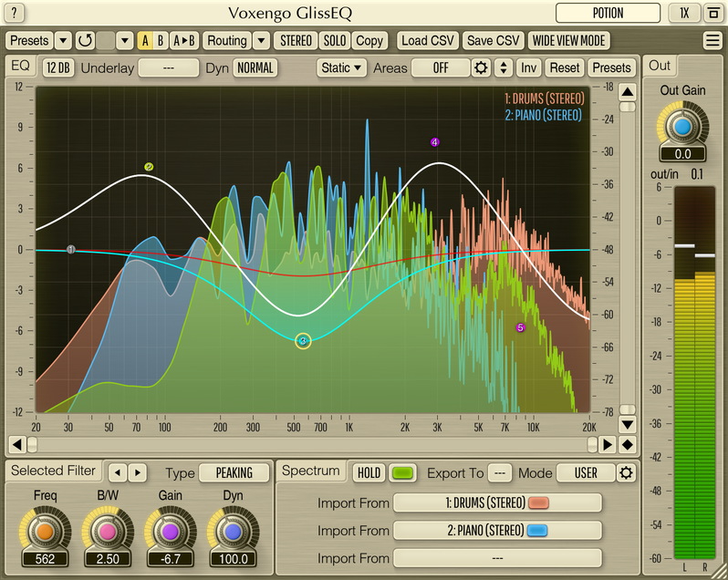Click Inv to invert EQ curve
728x580 pixels.
coord(528,68)
